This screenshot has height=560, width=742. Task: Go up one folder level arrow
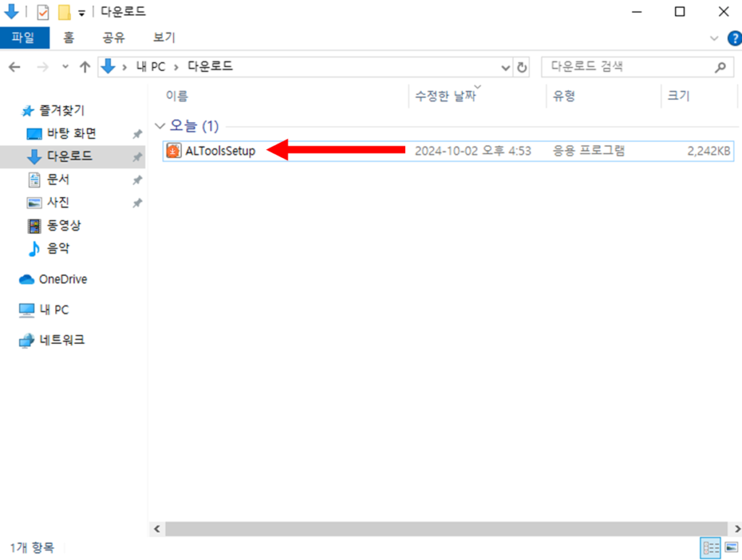[85, 67]
